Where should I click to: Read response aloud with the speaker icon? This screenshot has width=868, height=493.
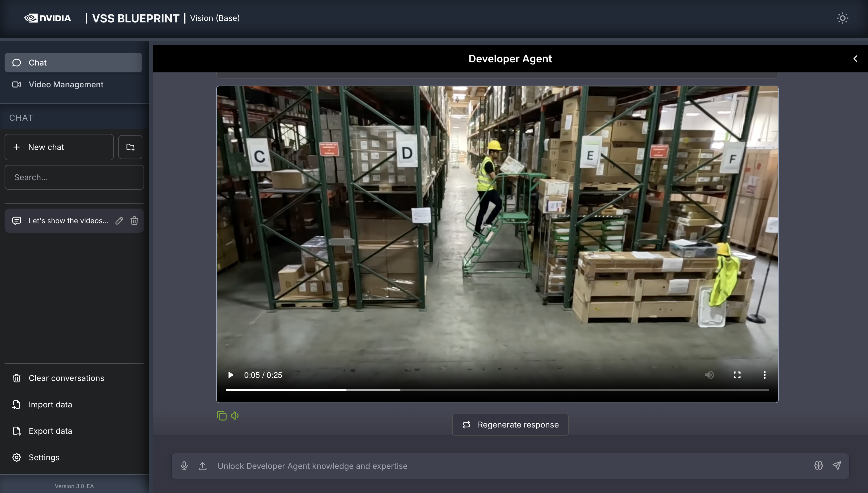click(235, 415)
